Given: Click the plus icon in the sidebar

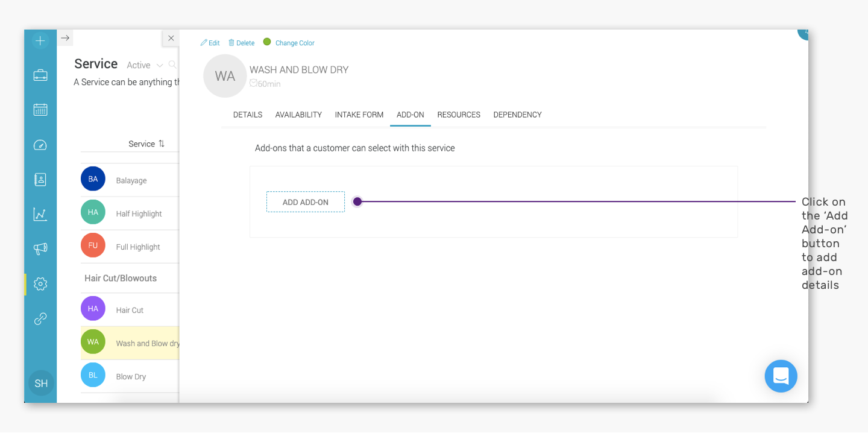Looking at the screenshot, I should tap(40, 41).
